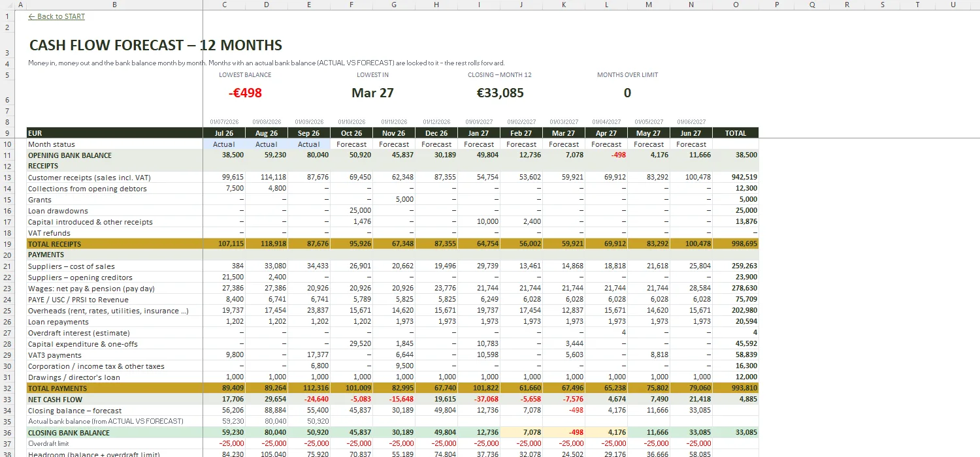980x457 pixels.
Task: Select column O header
Action: point(736,5)
